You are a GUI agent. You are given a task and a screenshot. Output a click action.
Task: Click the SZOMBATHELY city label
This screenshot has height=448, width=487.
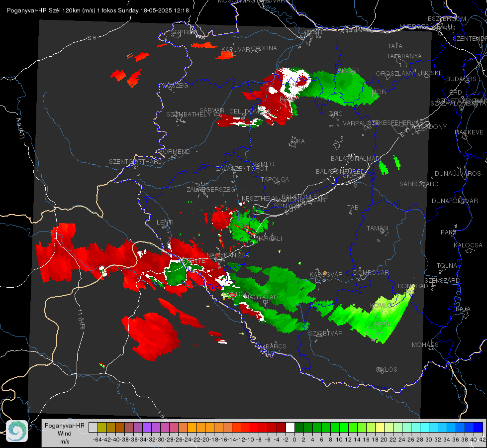point(188,114)
